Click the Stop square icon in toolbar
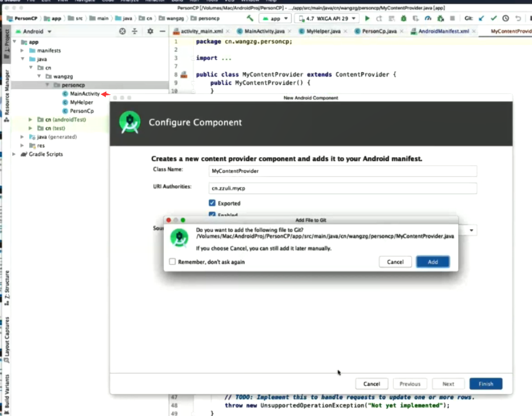Screen dimensions: 532x416 452,19
